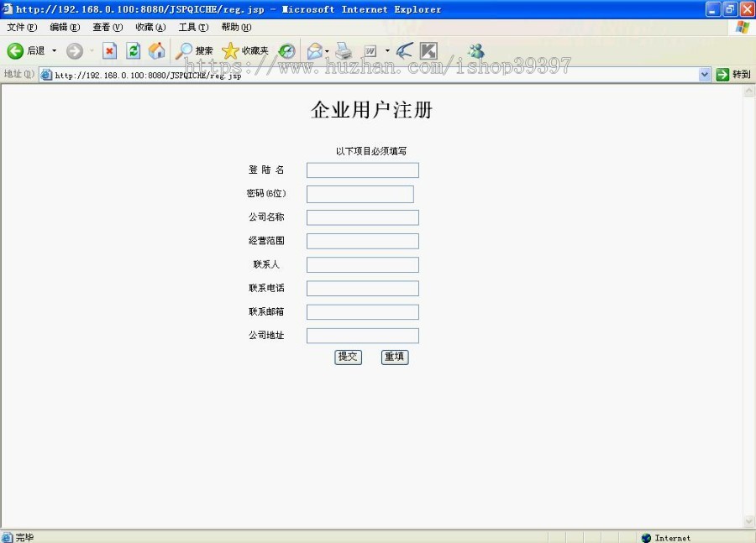Click the Windows flag logo in the menu bar
This screenshot has width=756, height=543.
tap(742, 28)
